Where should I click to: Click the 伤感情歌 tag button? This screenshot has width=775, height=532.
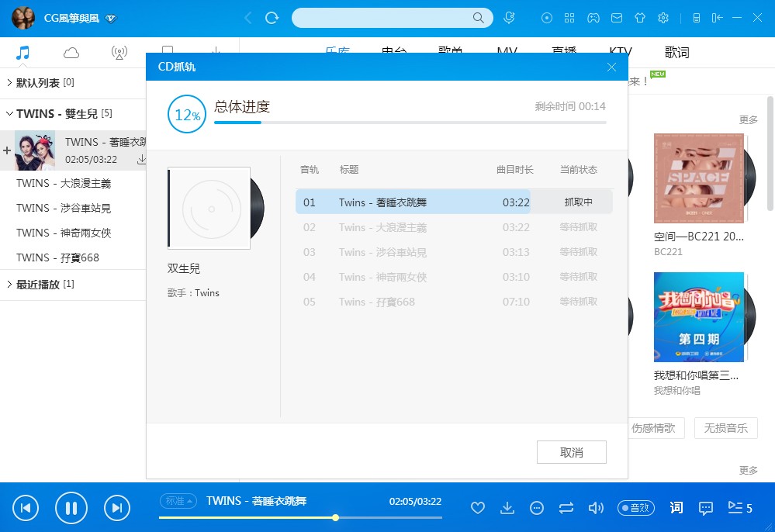tap(653, 428)
